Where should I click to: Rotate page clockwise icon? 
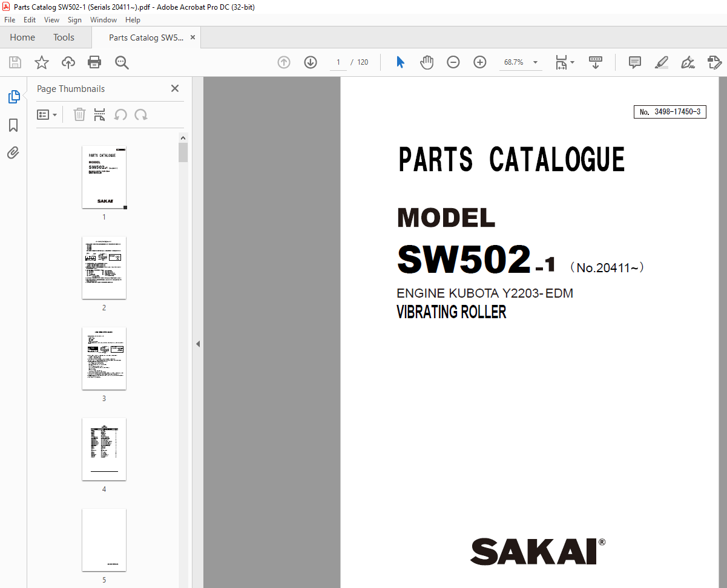coord(141,114)
